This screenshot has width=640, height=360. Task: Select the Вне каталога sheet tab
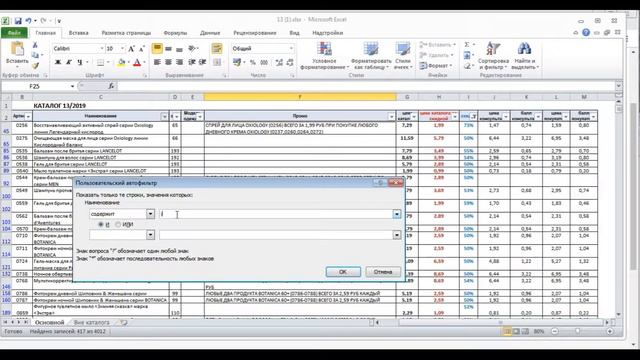[91, 322]
